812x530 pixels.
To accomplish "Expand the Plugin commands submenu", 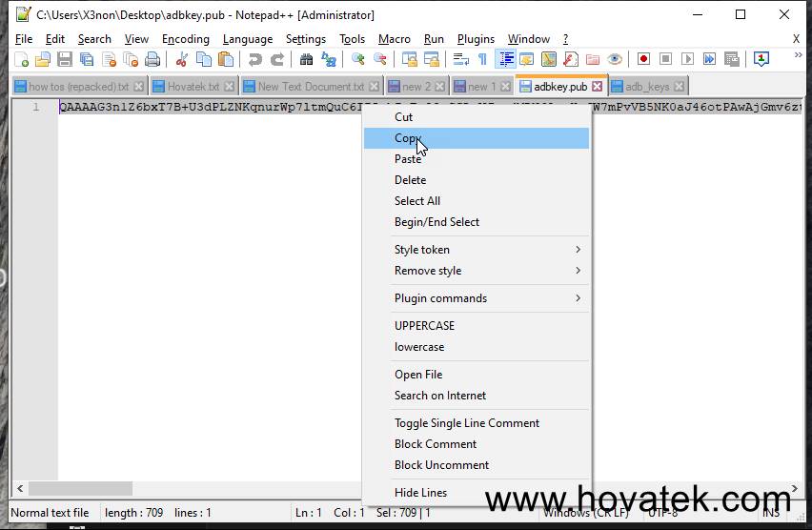I will pyautogui.click(x=477, y=298).
